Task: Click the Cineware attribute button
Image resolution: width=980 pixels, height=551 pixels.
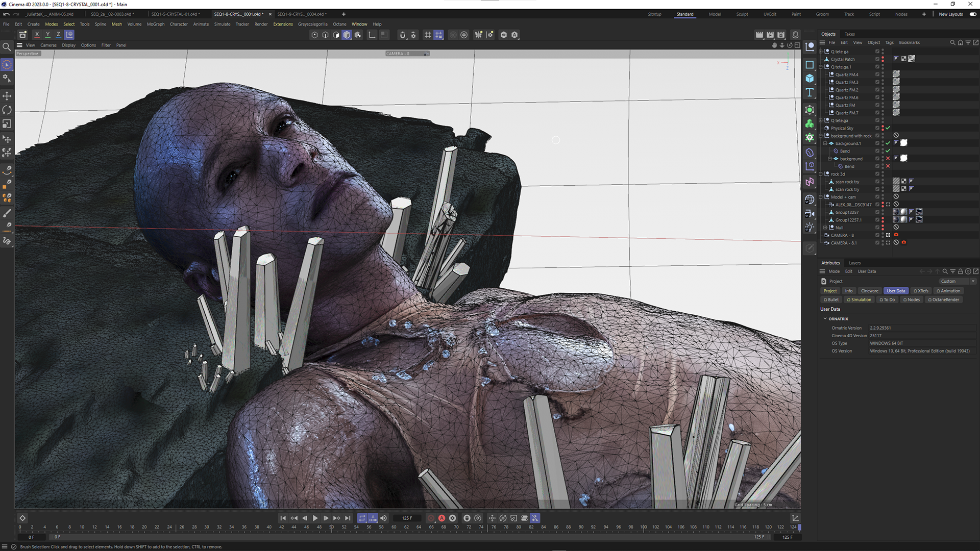Action: 869,291
